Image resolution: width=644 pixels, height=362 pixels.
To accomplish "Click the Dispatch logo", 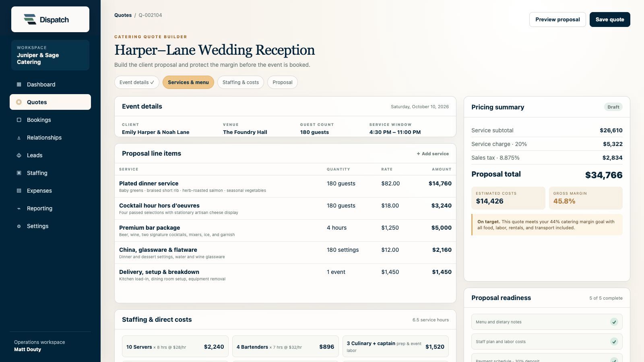I will (x=46, y=19).
